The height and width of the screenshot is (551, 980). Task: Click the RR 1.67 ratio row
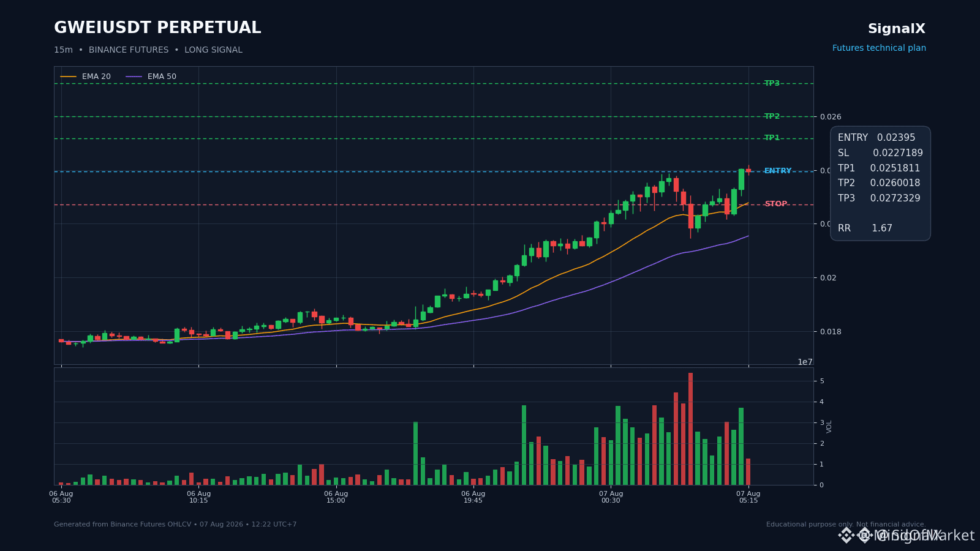(x=865, y=228)
